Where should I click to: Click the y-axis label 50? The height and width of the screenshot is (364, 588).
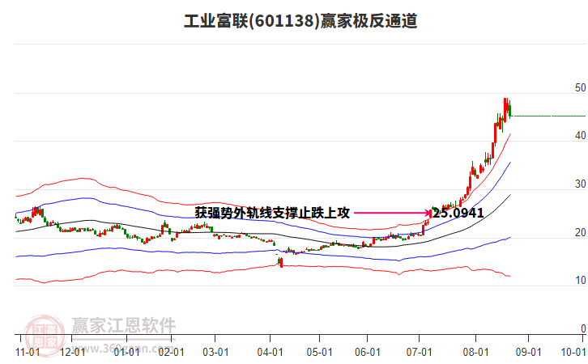pyautogui.click(x=580, y=87)
